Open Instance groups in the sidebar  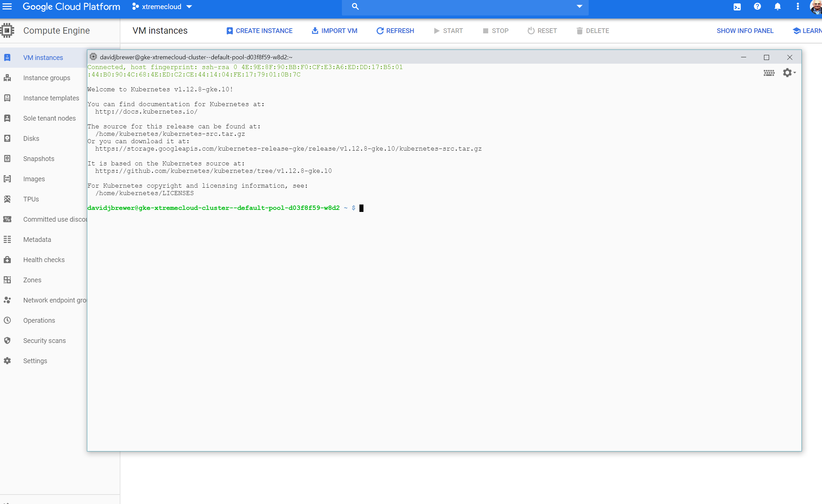point(47,78)
